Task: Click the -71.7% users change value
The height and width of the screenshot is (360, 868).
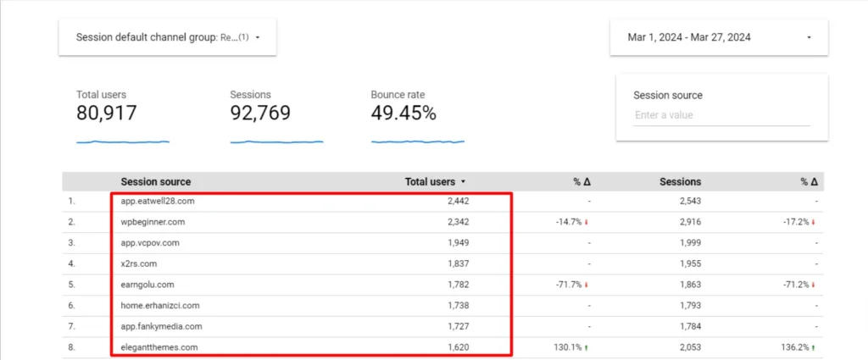Action: click(x=570, y=285)
